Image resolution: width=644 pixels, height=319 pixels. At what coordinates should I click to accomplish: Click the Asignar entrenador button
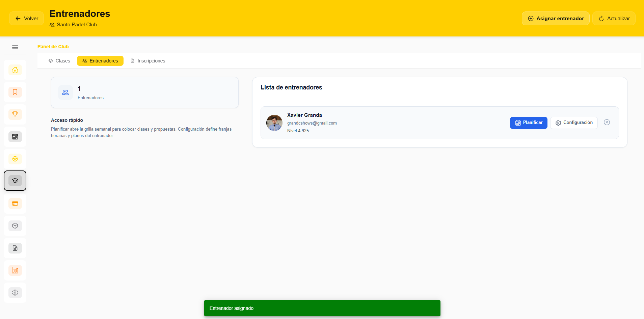(556, 19)
